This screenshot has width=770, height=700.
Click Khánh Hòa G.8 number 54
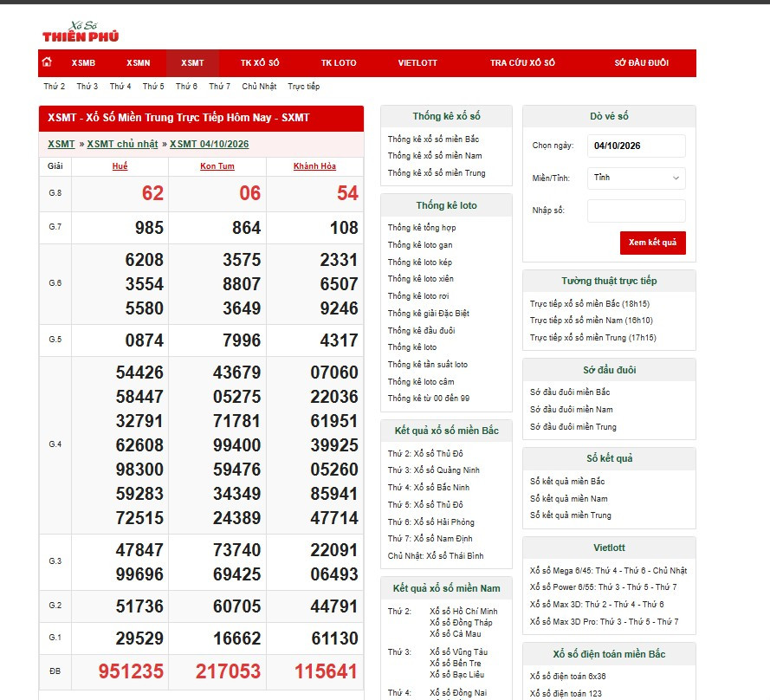tap(347, 193)
